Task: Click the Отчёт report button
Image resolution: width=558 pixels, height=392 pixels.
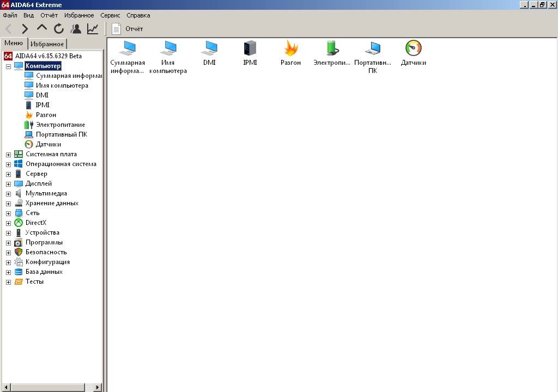Action: 128,29
